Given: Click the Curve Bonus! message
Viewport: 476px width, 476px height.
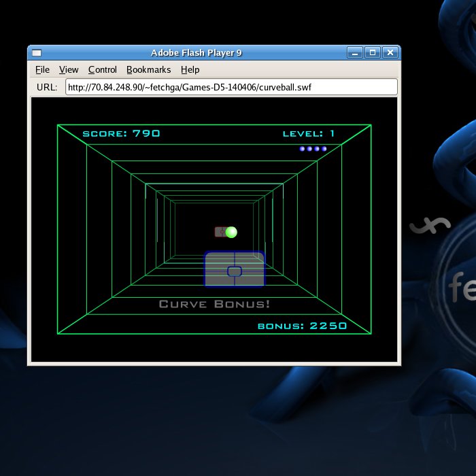Looking at the screenshot, I should (x=214, y=304).
